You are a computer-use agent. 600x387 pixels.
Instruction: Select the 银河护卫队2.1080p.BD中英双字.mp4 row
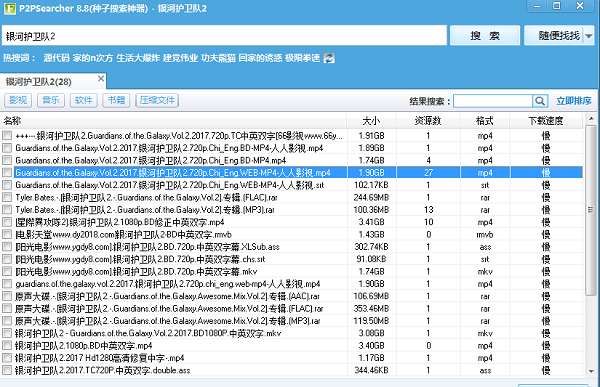coord(291,346)
